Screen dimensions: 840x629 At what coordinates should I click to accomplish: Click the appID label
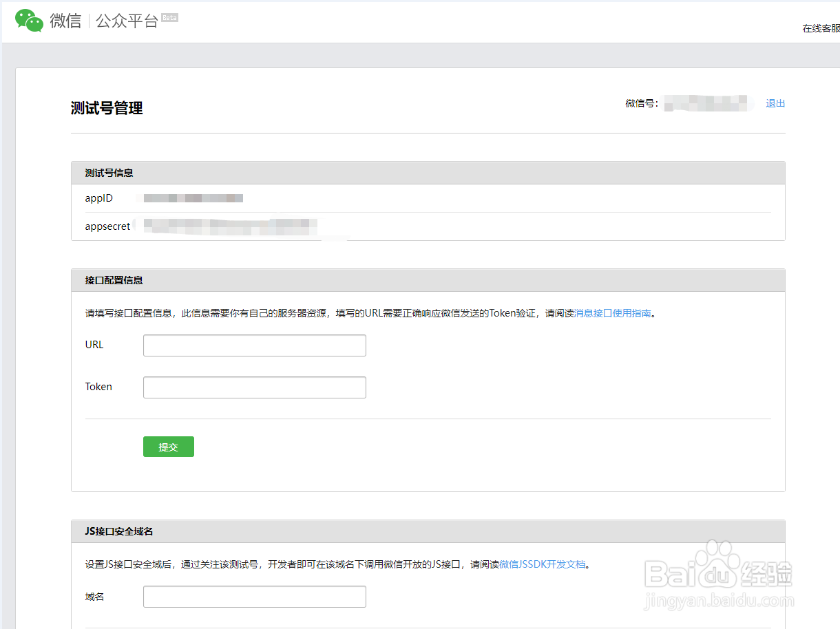(99, 198)
